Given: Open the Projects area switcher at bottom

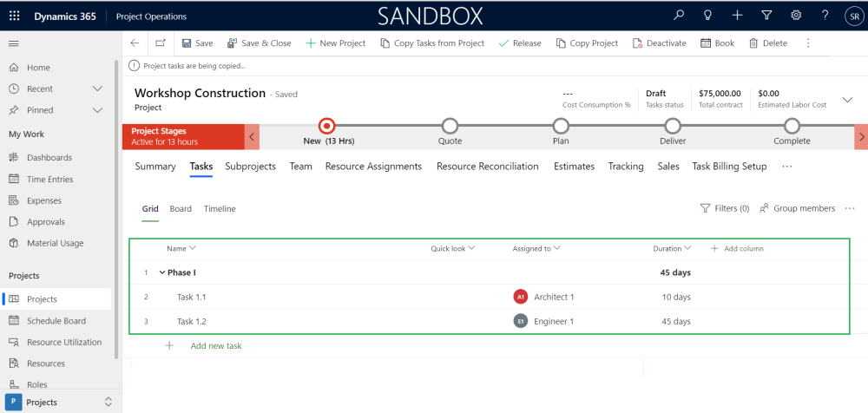Looking at the screenshot, I should [x=61, y=403].
